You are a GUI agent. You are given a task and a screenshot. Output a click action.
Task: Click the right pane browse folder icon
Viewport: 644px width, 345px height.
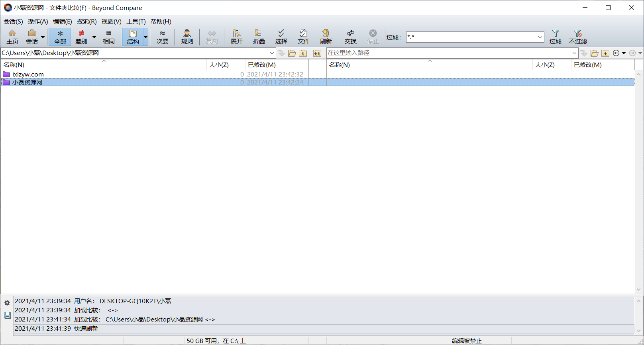[x=595, y=53]
